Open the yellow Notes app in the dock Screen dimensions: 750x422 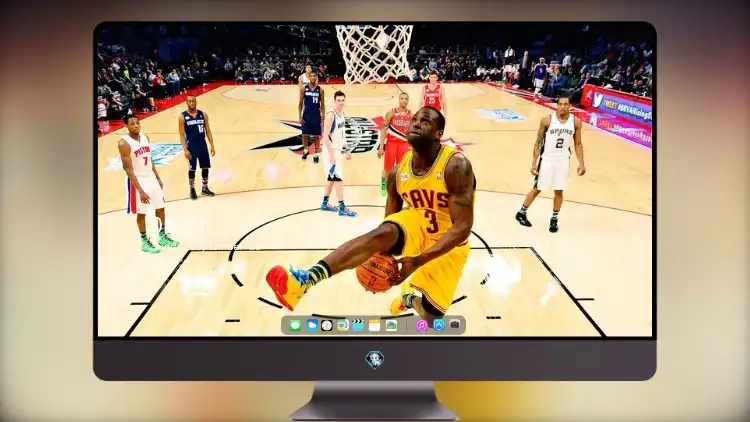(x=375, y=325)
